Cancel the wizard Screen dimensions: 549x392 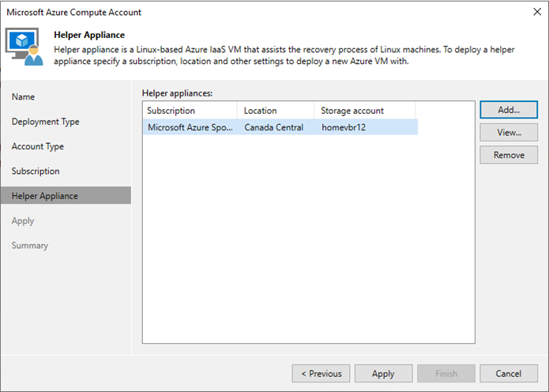pos(509,374)
